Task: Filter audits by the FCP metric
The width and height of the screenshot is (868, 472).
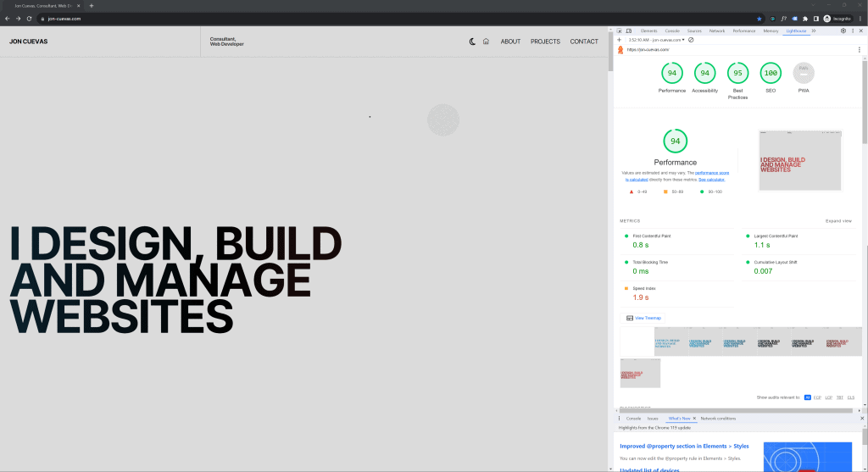Action: click(x=817, y=397)
